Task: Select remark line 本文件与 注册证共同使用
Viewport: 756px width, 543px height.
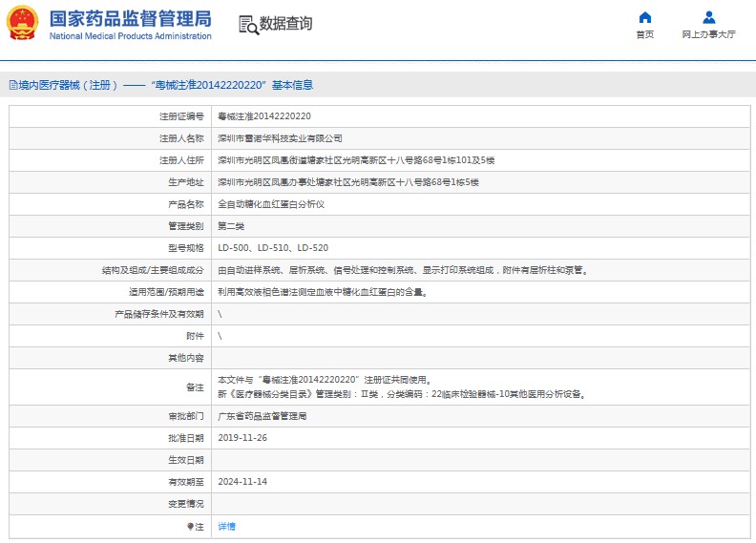Action: pos(324,380)
